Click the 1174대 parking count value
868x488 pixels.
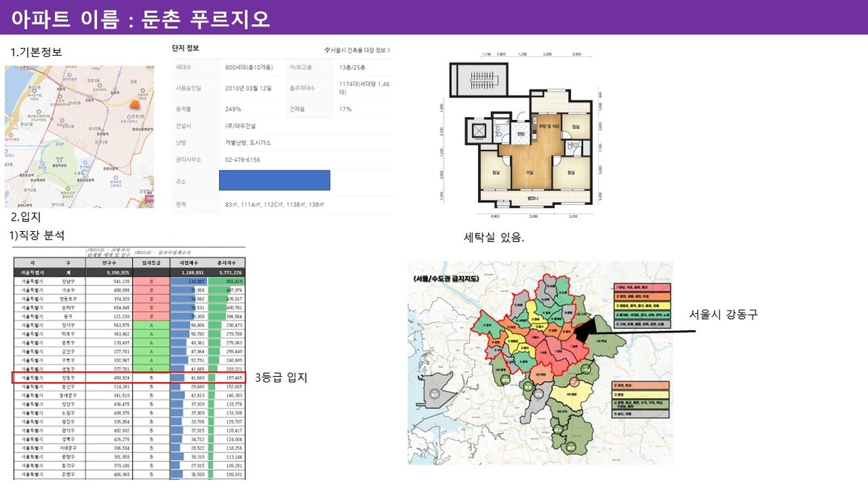364,88
